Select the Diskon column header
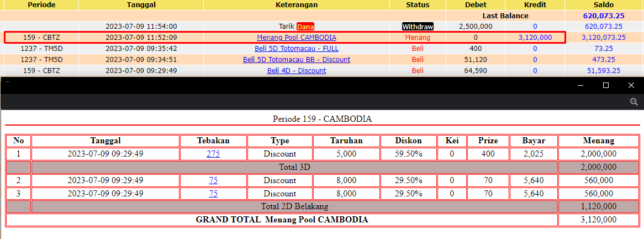The height and width of the screenshot is (239, 644). [408, 141]
